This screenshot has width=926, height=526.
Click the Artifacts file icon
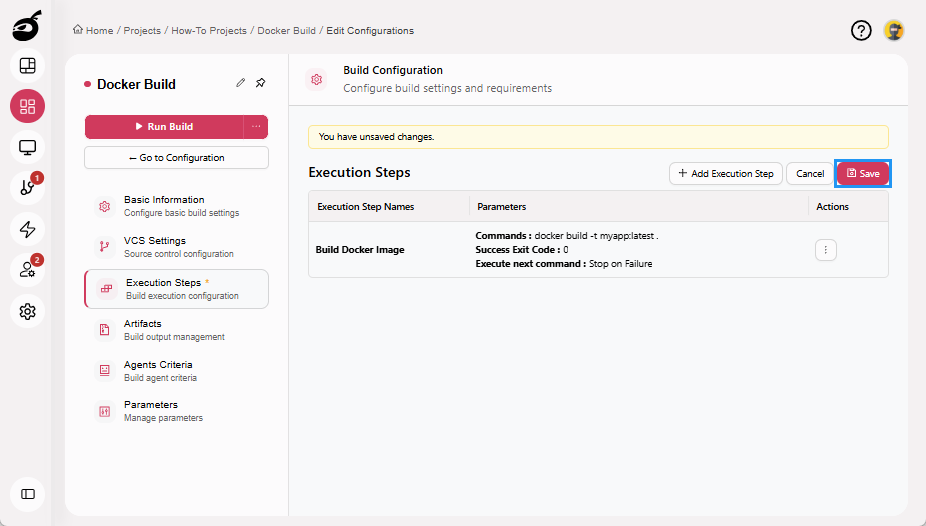coord(105,329)
